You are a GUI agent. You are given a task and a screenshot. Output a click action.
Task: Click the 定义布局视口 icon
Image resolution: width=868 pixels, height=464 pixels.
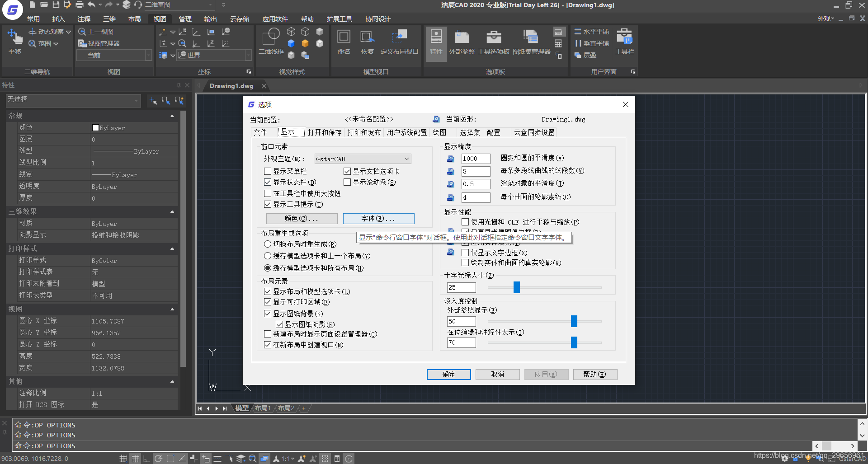(400, 37)
